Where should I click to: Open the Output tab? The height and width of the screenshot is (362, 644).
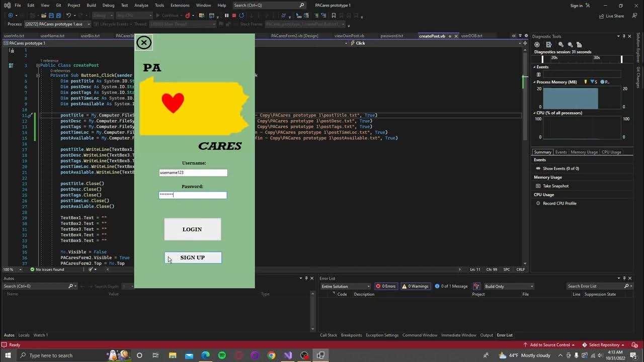coord(487,335)
